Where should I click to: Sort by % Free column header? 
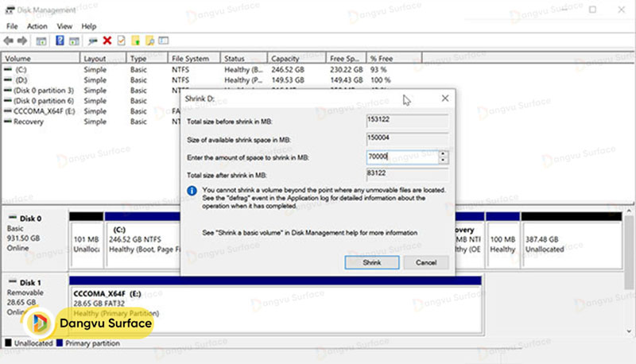pos(394,58)
